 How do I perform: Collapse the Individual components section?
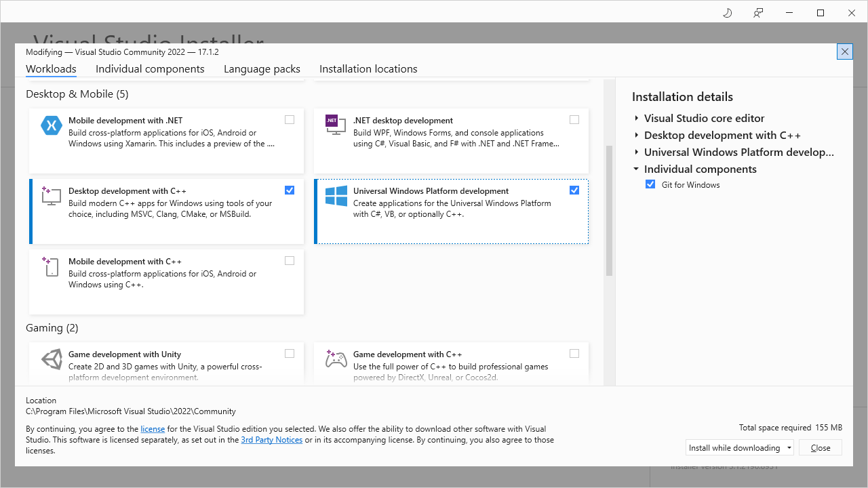click(x=636, y=169)
